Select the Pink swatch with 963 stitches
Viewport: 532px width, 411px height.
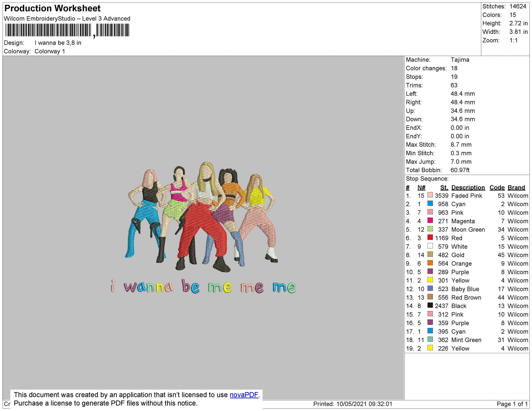pos(430,212)
